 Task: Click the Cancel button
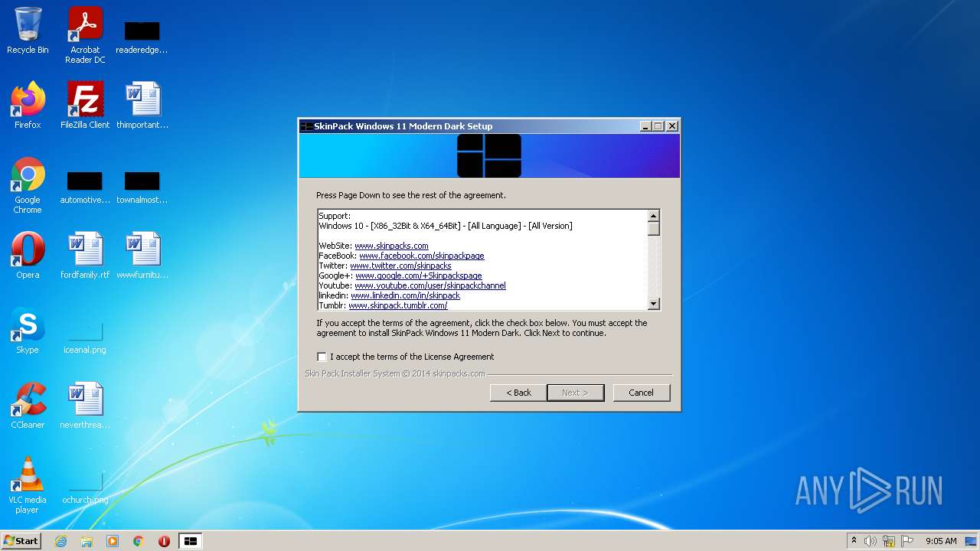641,393
